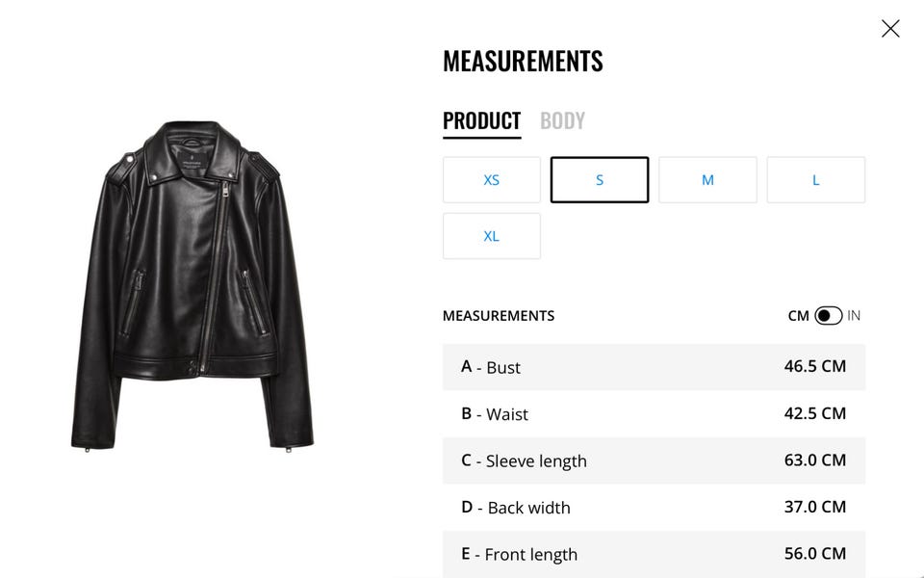Select size XL
924x578 pixels.
[492, 236]
